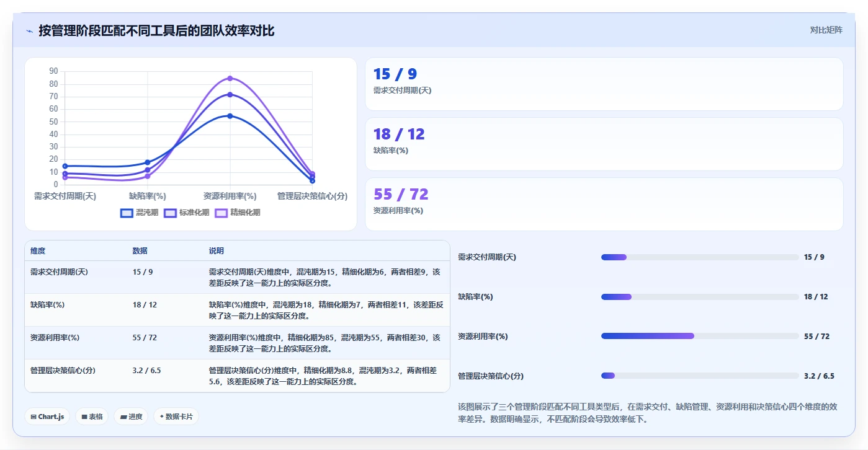The width and height of the screenshot is (868, 450).
Task: Open the 55 / 72 资源利用率 stat card
Action: point(604,205)
